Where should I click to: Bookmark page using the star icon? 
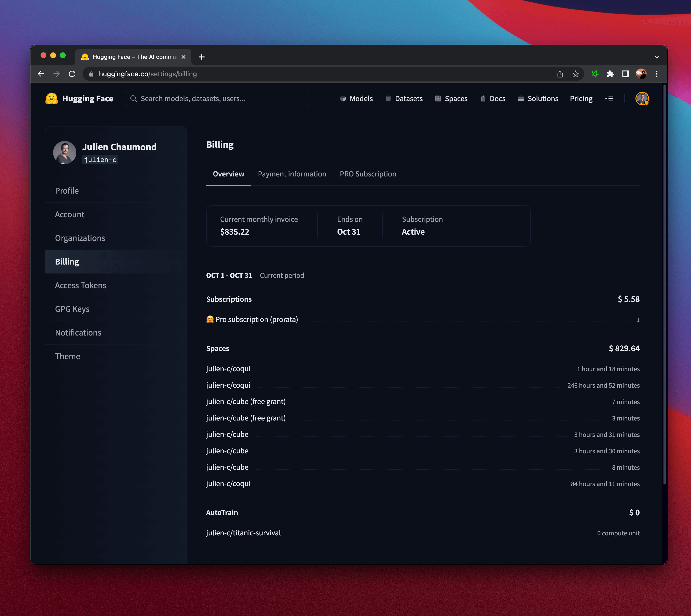click(x=576, y=74)
